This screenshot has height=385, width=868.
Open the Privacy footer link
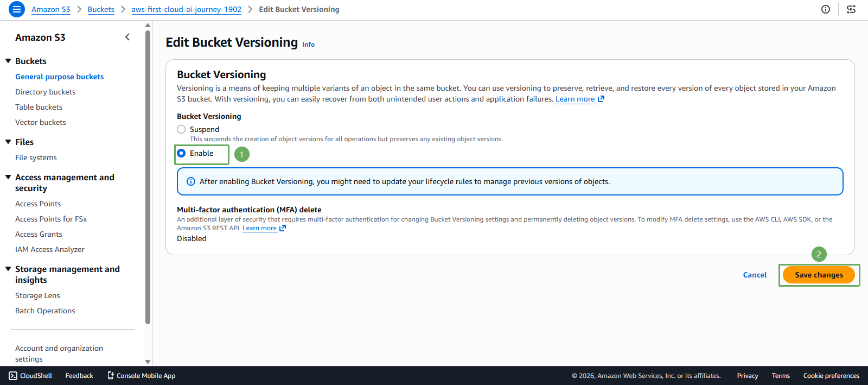(748, 376)
